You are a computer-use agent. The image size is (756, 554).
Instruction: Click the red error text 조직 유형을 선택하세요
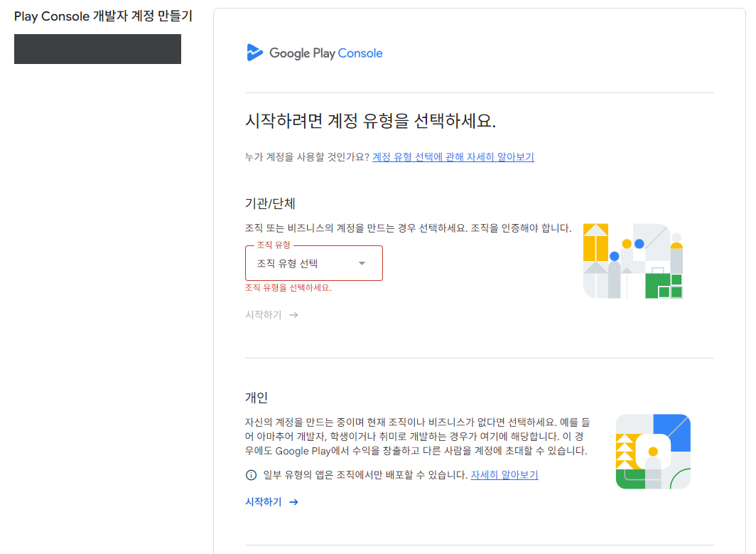click(x=288, y=287)
